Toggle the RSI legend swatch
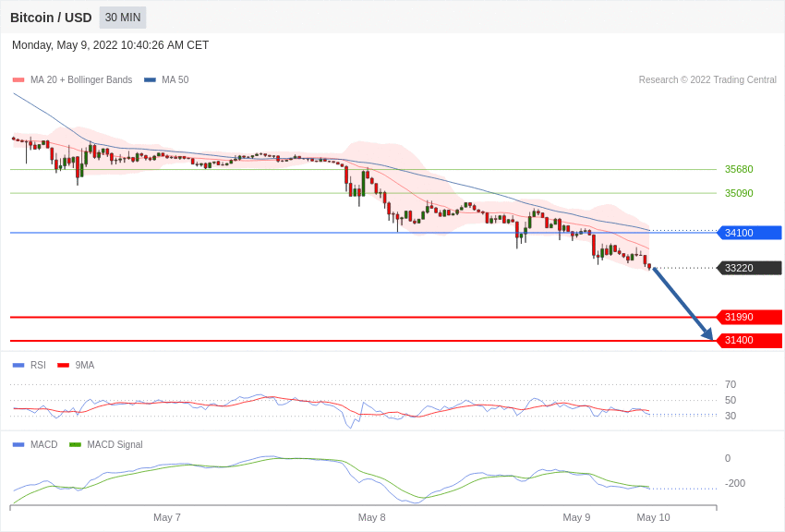Image resolution: width=785 pixels, height=532 pixels. (x=18, y=366)
